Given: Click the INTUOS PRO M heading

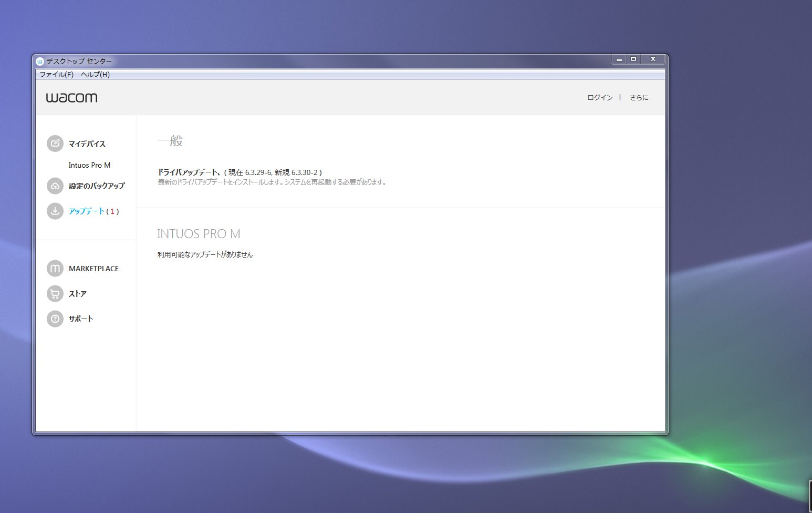Looking at the screenshot, I should tap(199, 234).
